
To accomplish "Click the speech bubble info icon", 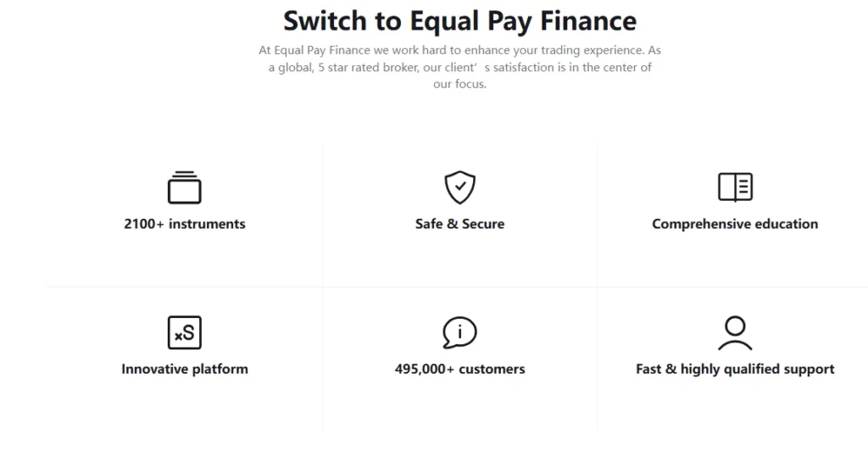I will [459, 332].
